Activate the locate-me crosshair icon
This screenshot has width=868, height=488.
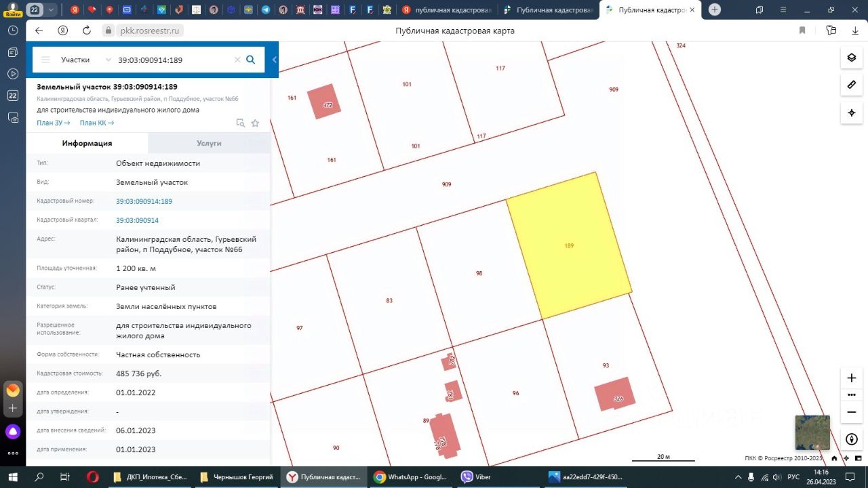852,113
